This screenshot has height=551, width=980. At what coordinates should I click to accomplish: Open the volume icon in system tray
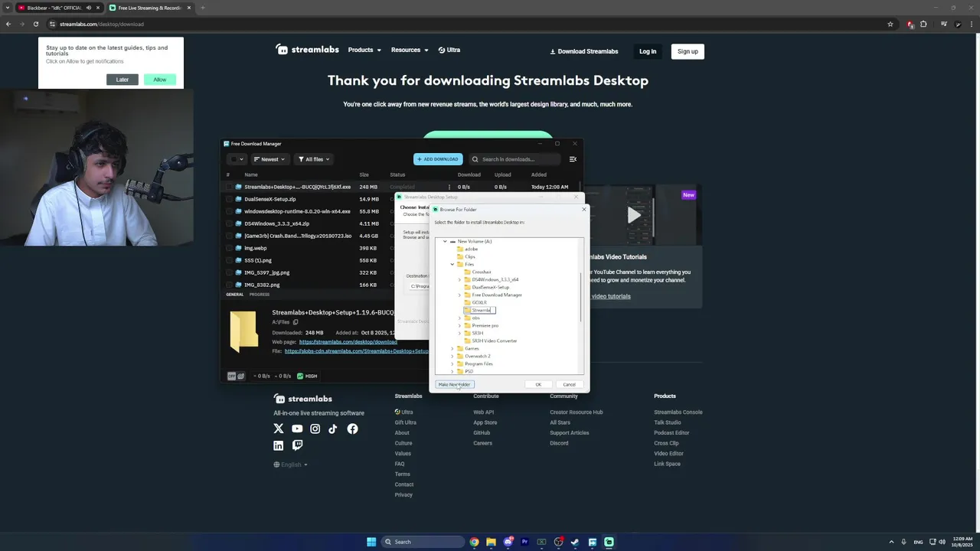pos(942,542)
